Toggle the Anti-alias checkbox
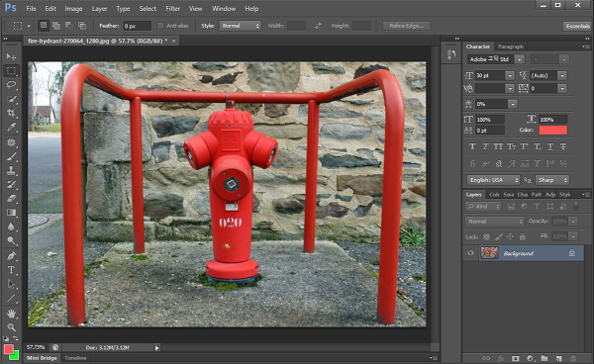The height and width of the screenshot is (364, 594). 160,26
